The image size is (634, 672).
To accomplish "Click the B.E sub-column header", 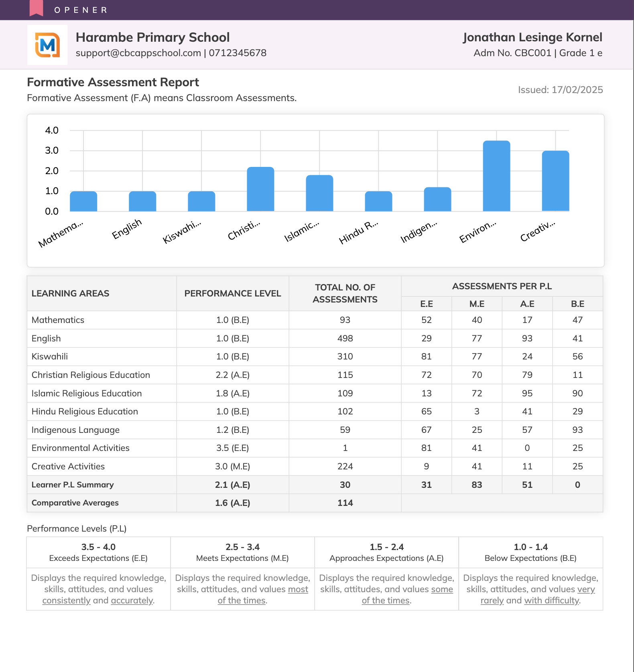I will 577,304.
